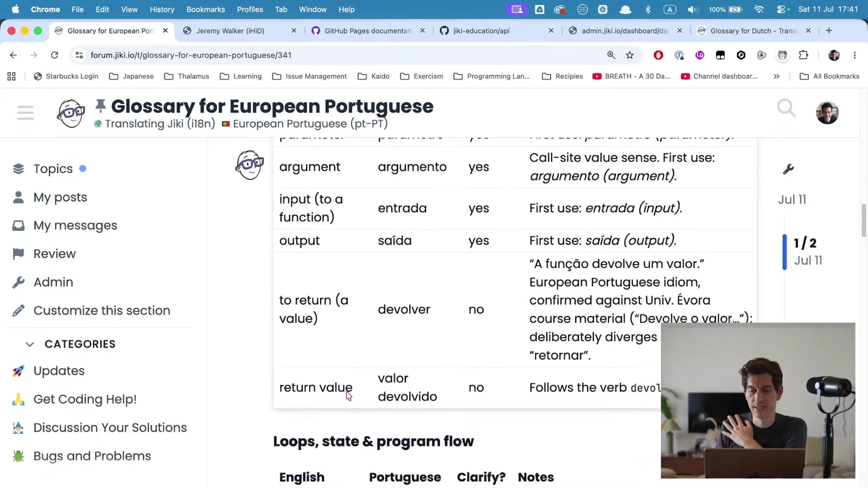
Task: Click the top Jul 11 timeline date
Action: pos(792,200)
